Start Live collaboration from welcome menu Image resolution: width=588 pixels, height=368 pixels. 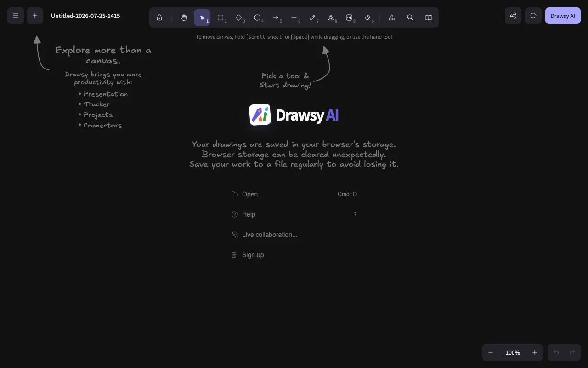coord(294,235)
